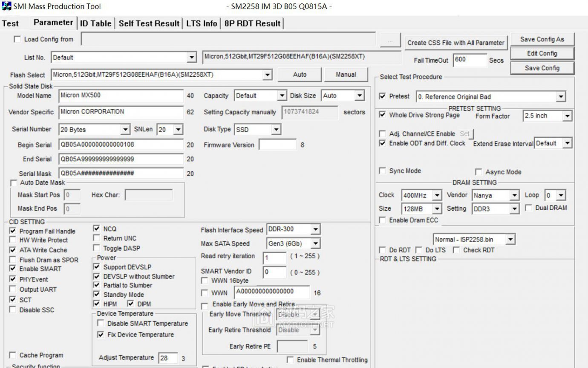Open the DRAM Vendor dropdown
This screenshot has height=368, width=588.
(x=496, y=195)
